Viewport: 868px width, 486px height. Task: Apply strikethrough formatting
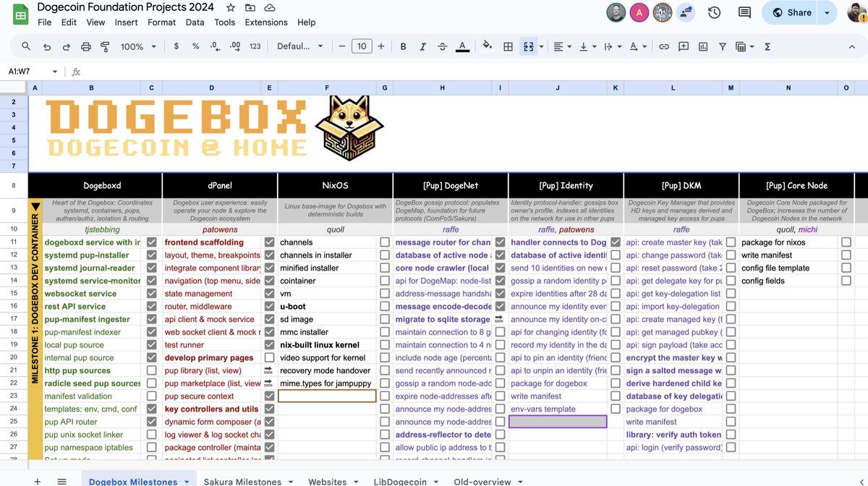(x=442, y=46)
